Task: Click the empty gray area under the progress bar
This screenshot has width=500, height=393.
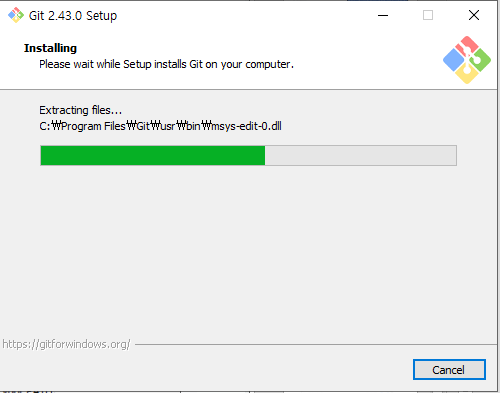Action: tap(248, 250)
